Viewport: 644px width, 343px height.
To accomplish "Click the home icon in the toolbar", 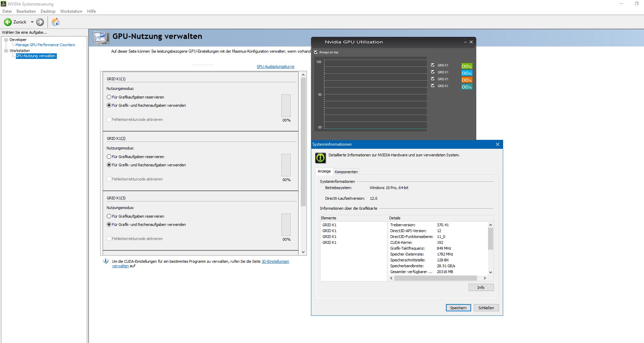I will [x=55, y=22].
